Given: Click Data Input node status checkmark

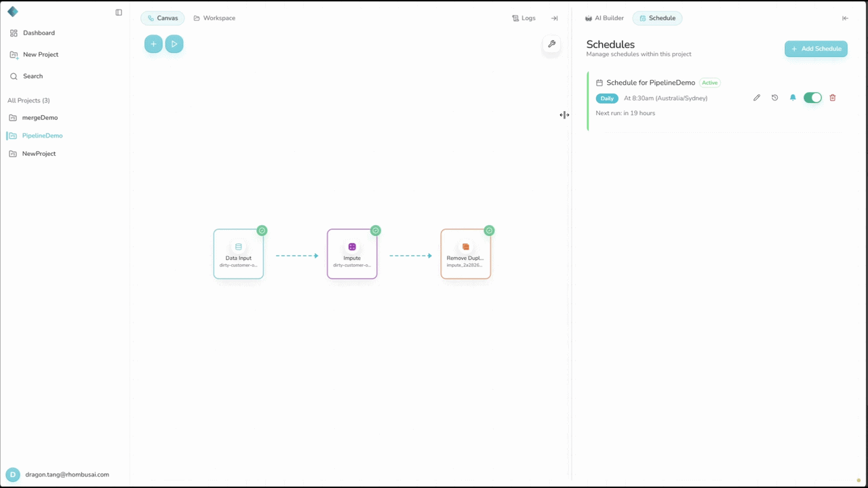Looking at the screenshot, I should [x=262, y=230].
